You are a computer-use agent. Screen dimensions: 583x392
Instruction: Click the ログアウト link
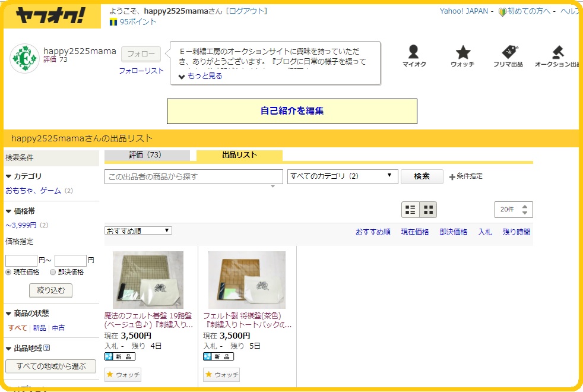(247, 11)
